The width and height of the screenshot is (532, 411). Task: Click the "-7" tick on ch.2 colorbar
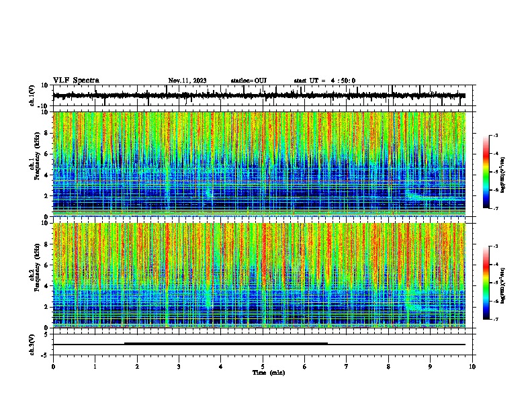(495, 319)
